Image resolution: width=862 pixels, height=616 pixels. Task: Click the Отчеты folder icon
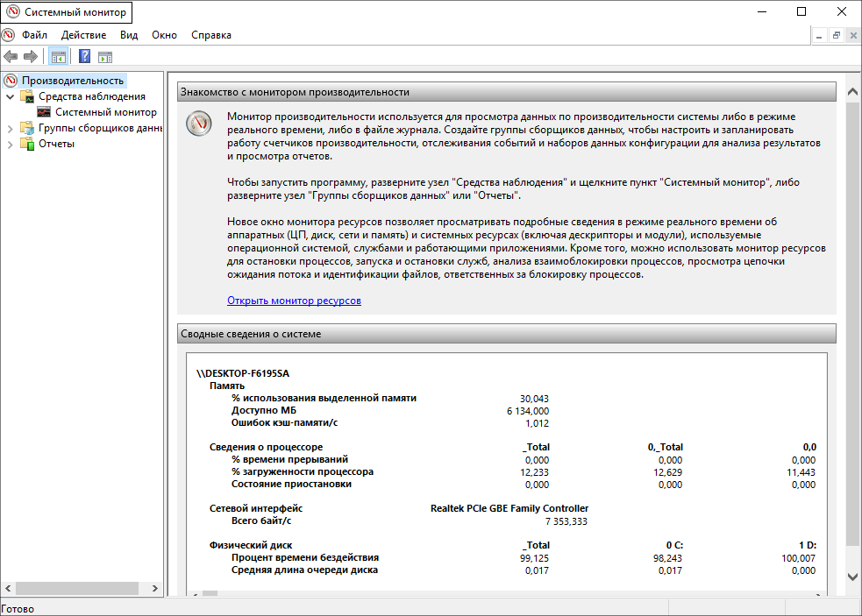pos(28,144)
